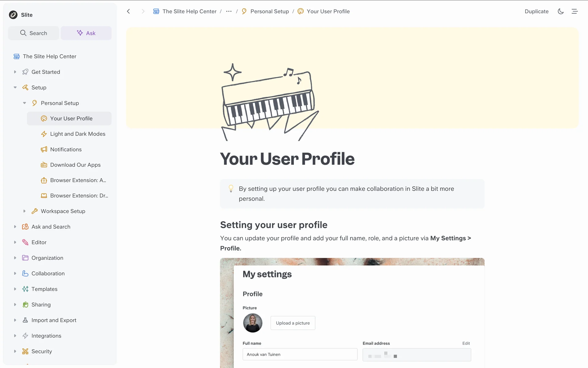Viewport: 588px width, 368px height.
Task: Open the table of contents outline icon
Action: coord(575,11)
